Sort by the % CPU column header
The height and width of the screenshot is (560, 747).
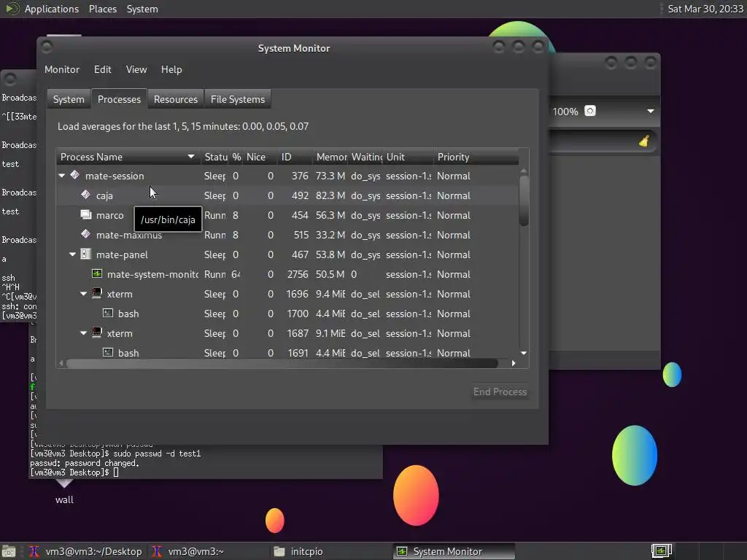[x=236, y=157]
